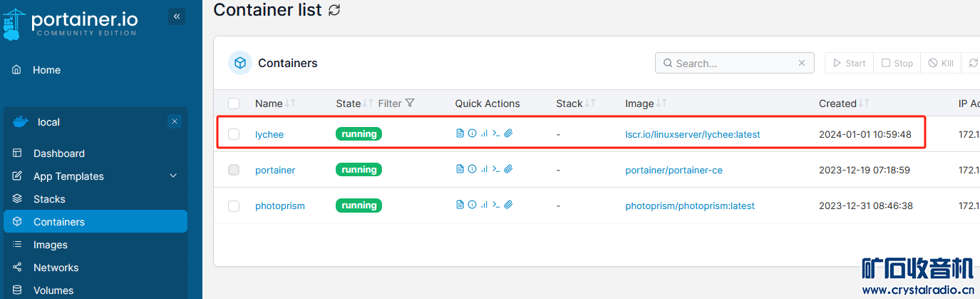
Task: Open the photoprism container link
Action: click(279, 206)
